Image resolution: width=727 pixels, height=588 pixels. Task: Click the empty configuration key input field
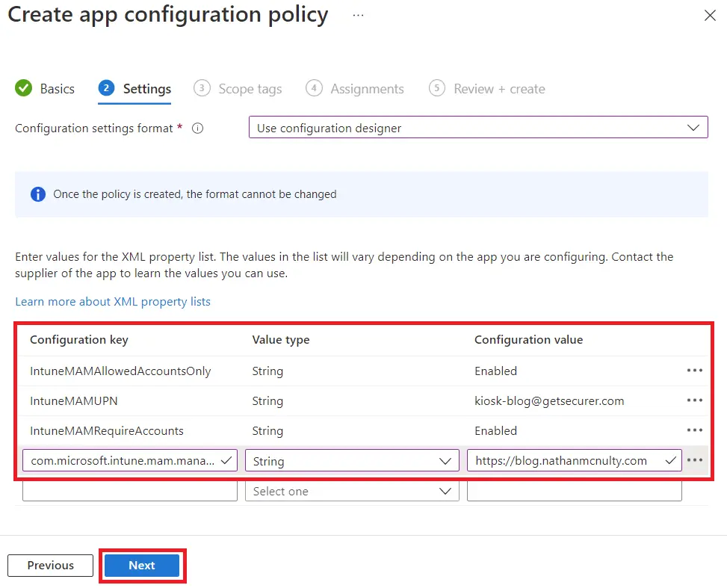click(130, 491)
